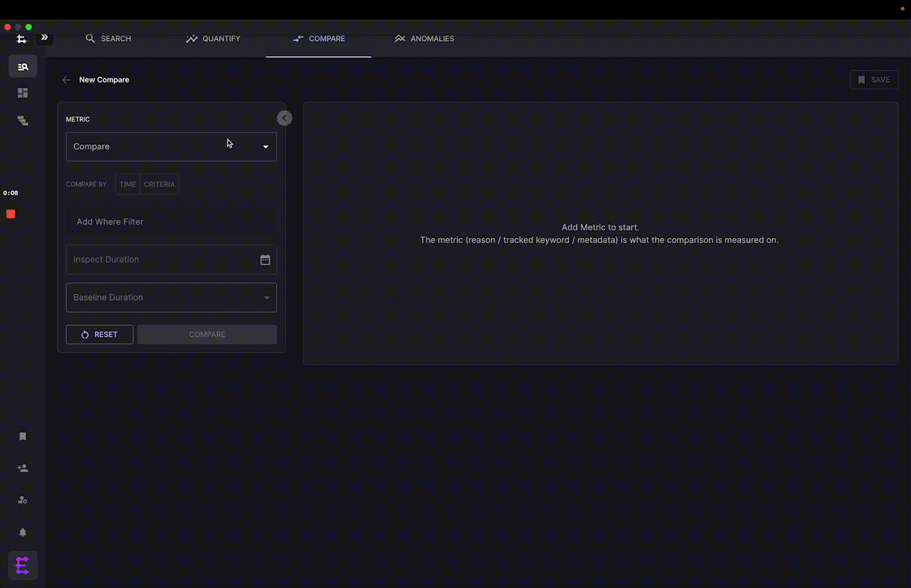Open the log search sidebar icon

coord(23,66)
